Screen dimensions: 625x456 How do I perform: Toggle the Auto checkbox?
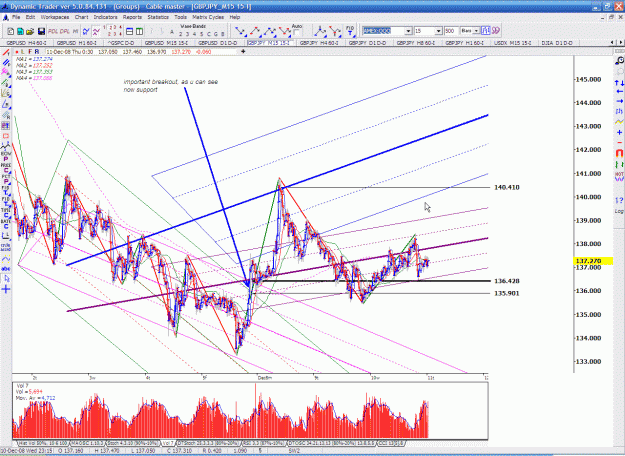coord(297,33)
